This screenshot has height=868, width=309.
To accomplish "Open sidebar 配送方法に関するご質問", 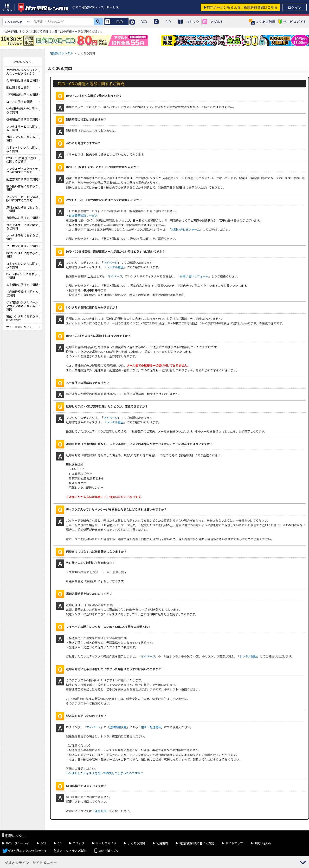I will tap(23, 179).
